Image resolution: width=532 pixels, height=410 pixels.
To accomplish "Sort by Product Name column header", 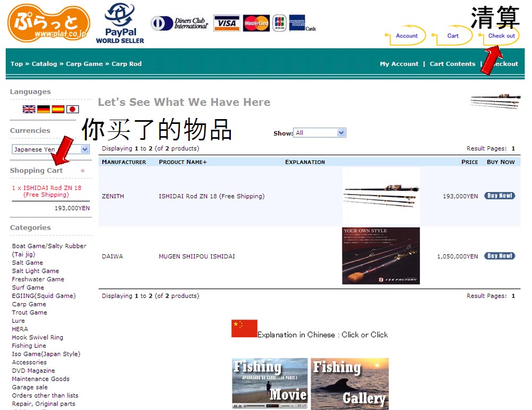I will pyautogui.click(x=182, y=162).
